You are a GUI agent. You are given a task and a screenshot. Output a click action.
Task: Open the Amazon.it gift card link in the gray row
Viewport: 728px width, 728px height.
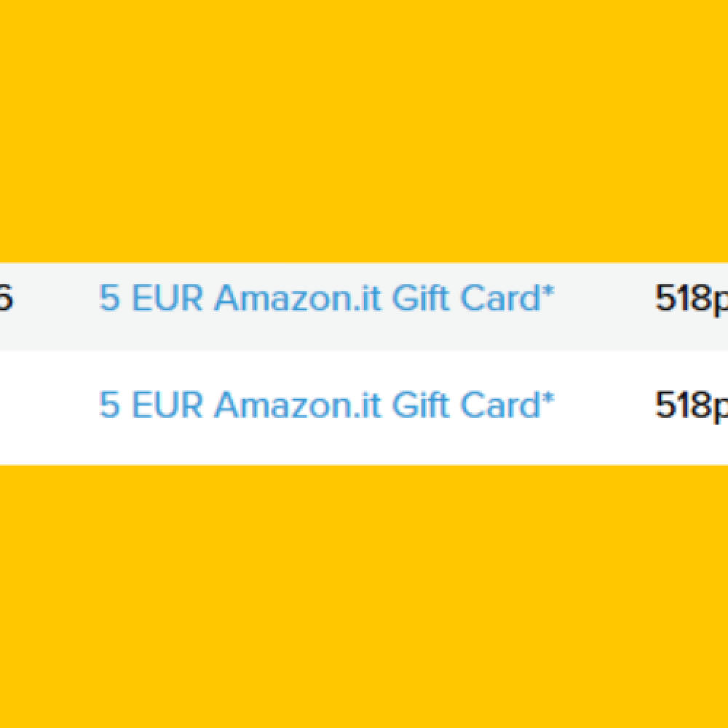pyautogui.click(x=326, y=298)
